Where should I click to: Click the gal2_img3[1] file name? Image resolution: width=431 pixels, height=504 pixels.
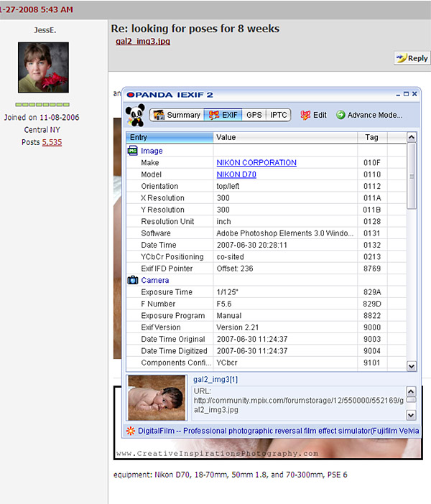[215, 379]
